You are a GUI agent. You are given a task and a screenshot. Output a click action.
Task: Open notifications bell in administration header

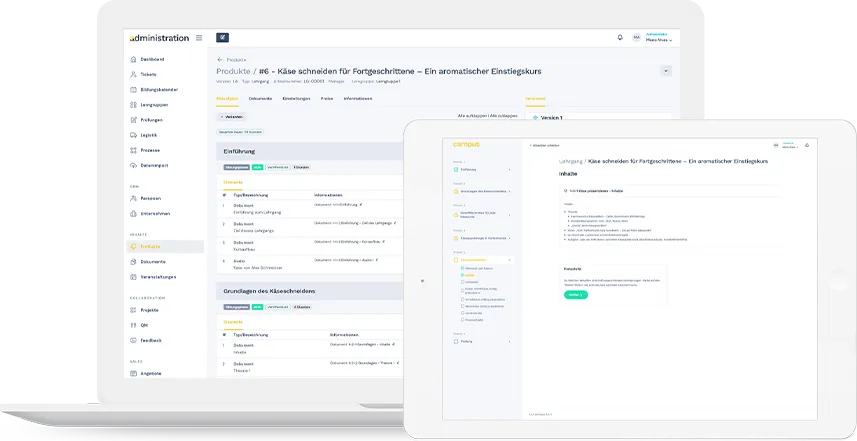pos(620,38)
